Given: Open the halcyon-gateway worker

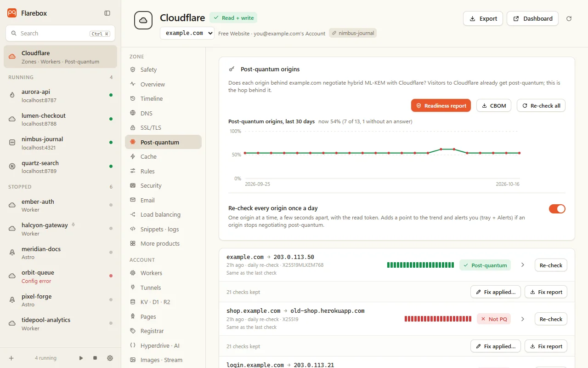Looking at the screenshot, I should [60, 229].
